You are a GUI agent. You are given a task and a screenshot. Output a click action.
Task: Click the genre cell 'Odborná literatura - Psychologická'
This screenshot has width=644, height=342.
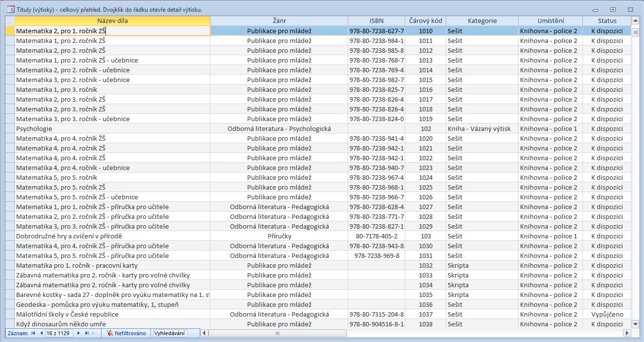point(279,128)
